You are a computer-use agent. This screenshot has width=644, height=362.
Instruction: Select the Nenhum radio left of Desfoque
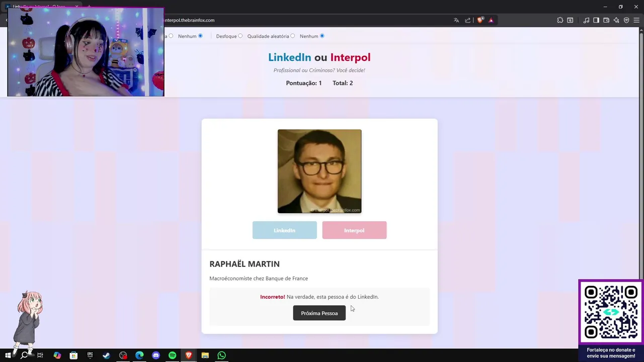click(200, 36)
